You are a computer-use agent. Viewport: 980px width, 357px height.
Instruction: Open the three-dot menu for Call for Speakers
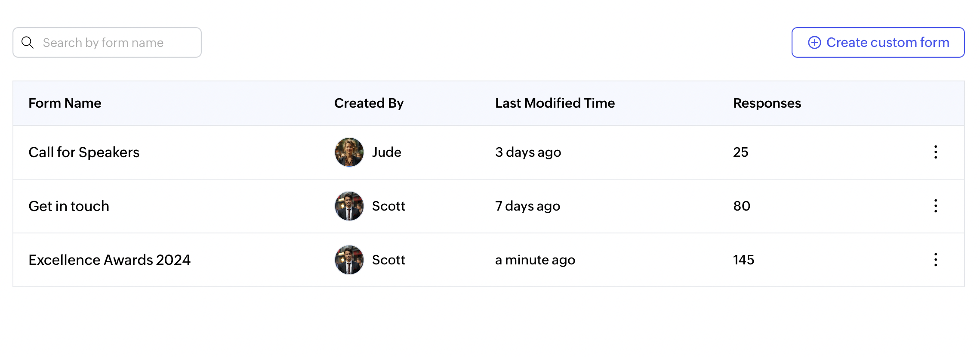click(935, 152)
